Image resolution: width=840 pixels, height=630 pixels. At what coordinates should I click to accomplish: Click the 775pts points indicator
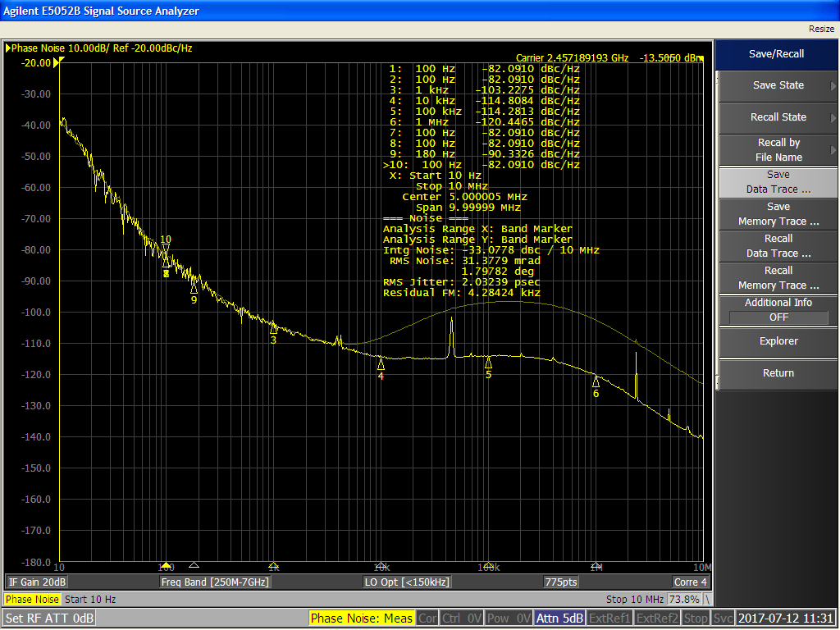click(561, 582)
